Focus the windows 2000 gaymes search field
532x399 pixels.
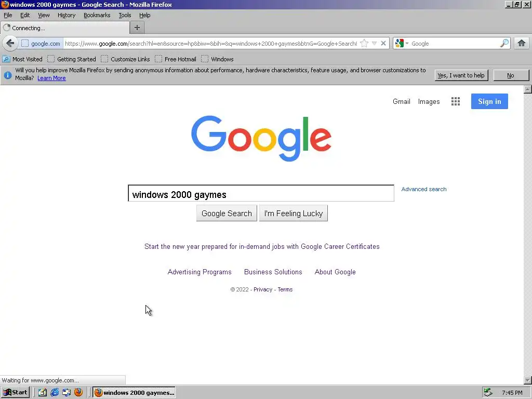(x=261, y=193)
